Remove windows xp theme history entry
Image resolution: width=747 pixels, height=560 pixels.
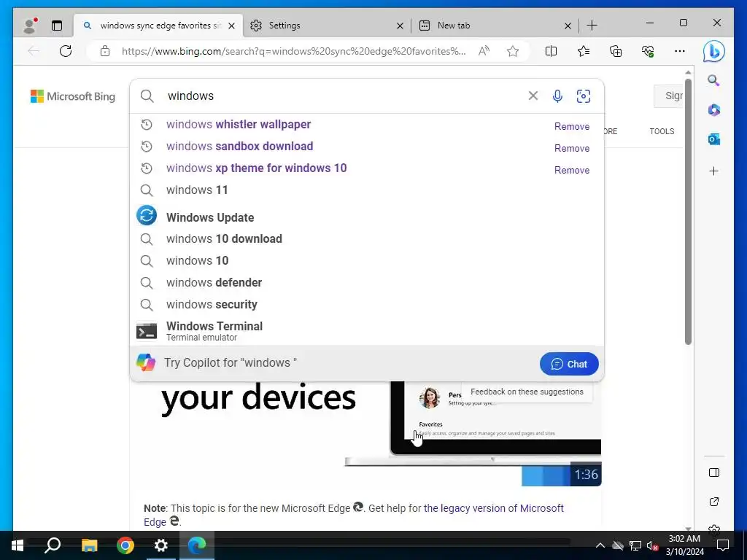[572, 170]
